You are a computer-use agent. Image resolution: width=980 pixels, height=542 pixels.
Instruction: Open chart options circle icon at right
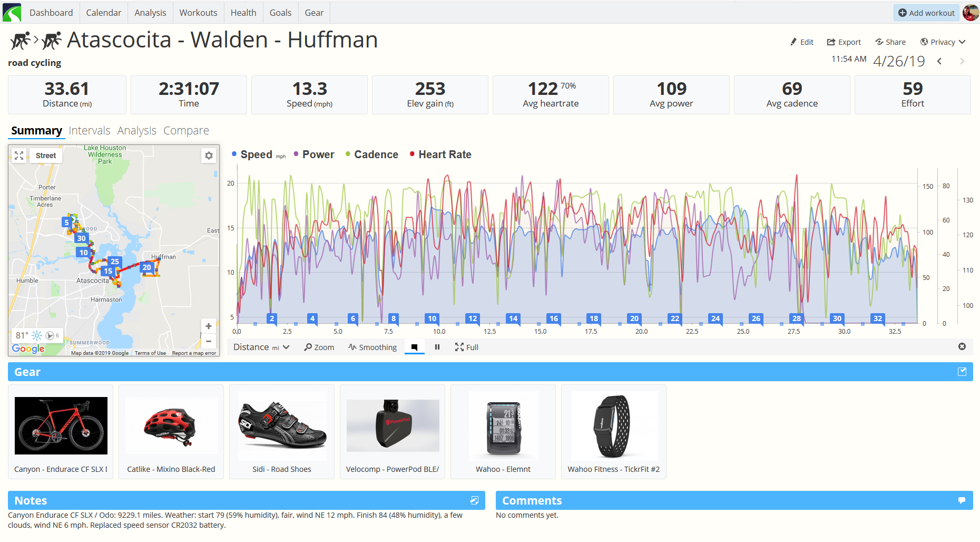coord(962,346)
